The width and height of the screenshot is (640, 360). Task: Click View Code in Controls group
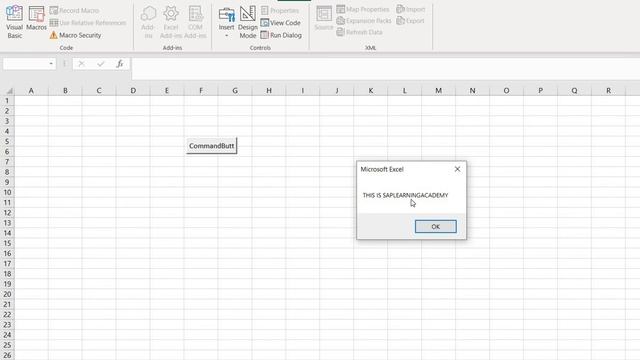pyautogui.click(x=280, y=23)
